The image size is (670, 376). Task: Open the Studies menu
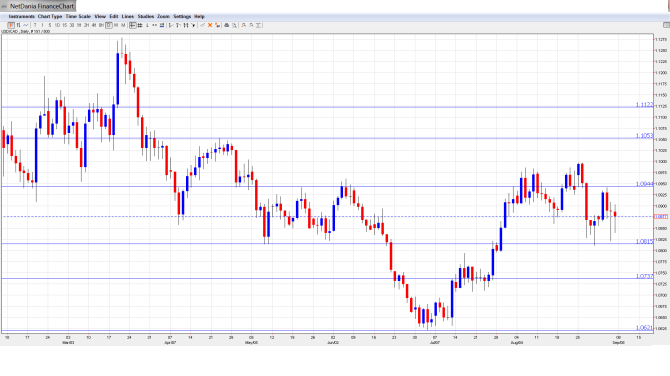click(146, 16)
